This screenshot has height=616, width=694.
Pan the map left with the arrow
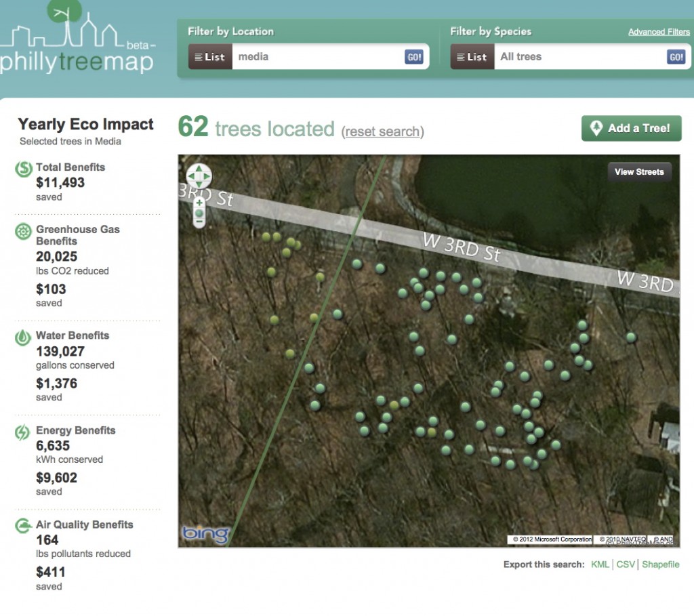(x=191, y=176)
